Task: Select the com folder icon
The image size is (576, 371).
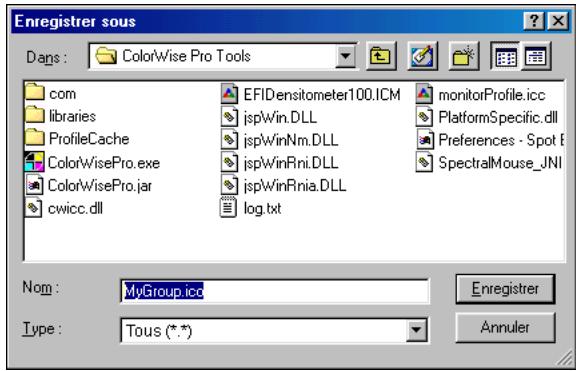Action: click(x=35, y=92)
